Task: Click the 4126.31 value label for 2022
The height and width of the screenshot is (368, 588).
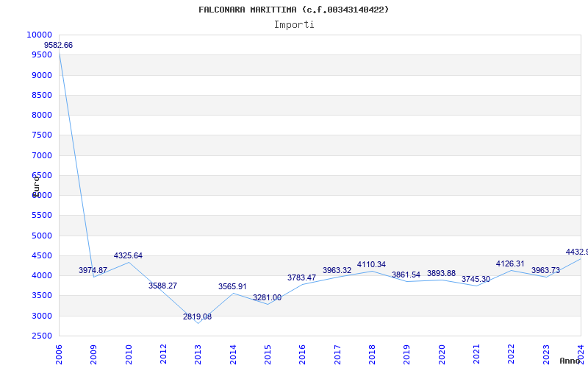Action: coord(510,264)
